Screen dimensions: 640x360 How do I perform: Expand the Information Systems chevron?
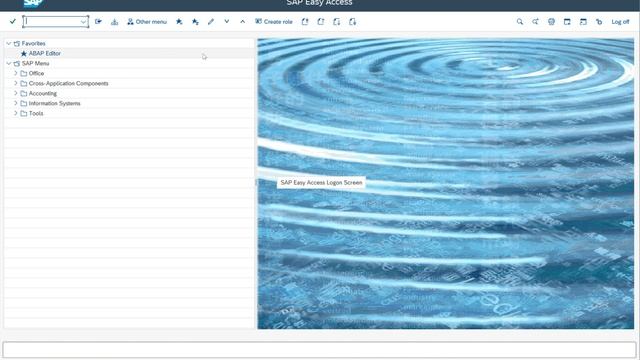(16, 103)
